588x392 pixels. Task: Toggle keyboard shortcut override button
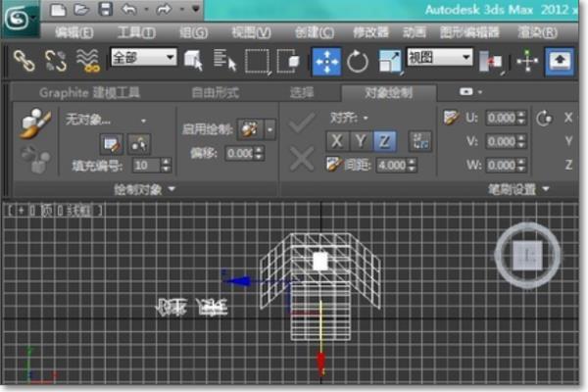(560, 62)
